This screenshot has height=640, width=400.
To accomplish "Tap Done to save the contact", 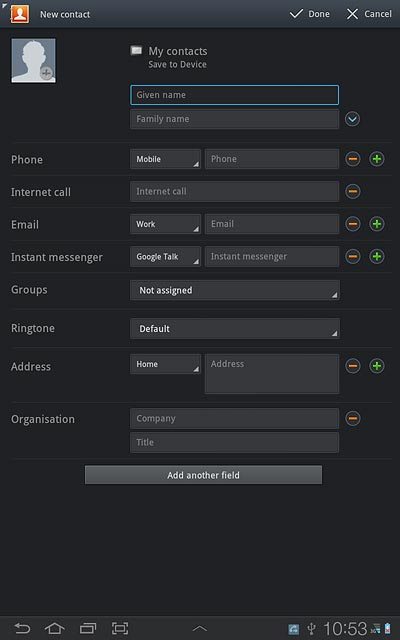I will pos(310,14).
